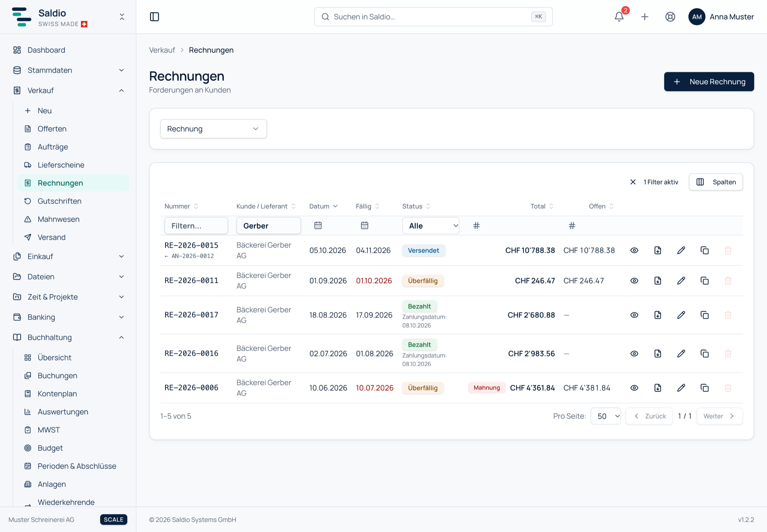This screenshot has height=532, width=767.
Task: Open the Spalten column chooser
Action: click(x=715, y=182)
